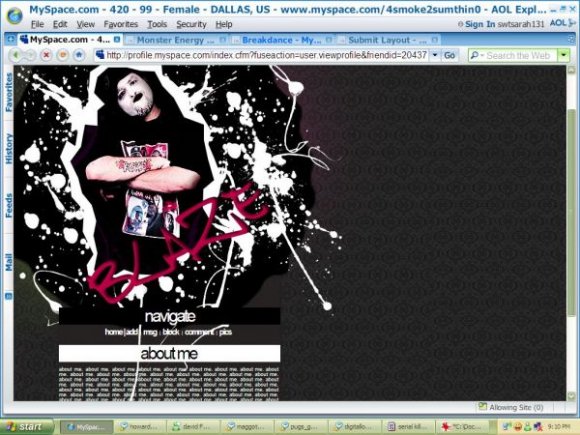Click the Back navigation arrow
This screenshot has height=435, width=580.
pyautogui.click(x=16, y=55)
